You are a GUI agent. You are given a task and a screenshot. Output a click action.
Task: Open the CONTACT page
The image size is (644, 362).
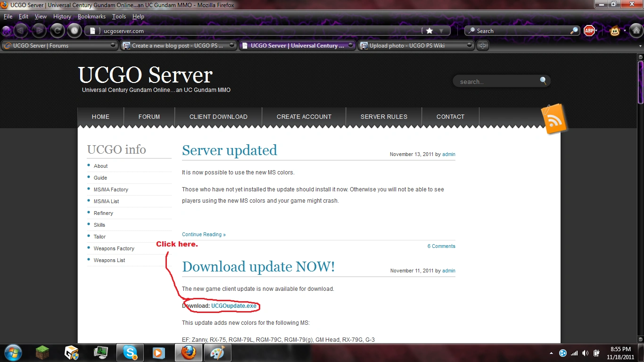[450, 117]
